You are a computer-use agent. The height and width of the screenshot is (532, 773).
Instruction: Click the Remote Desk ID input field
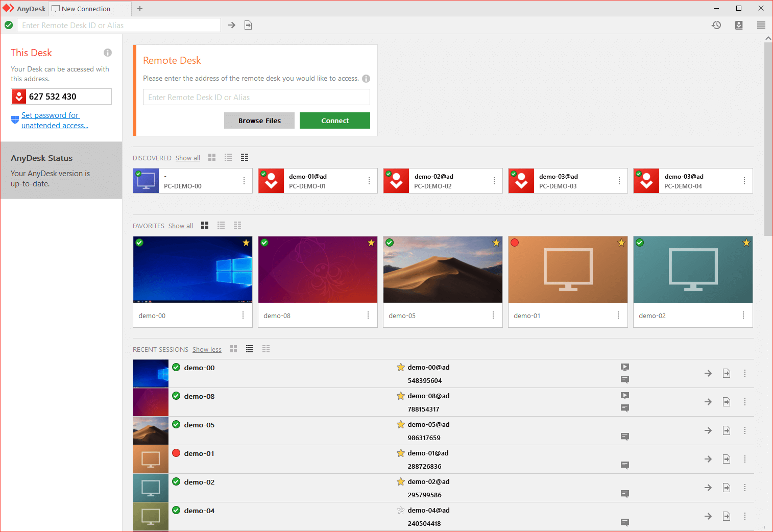point(256,97)
